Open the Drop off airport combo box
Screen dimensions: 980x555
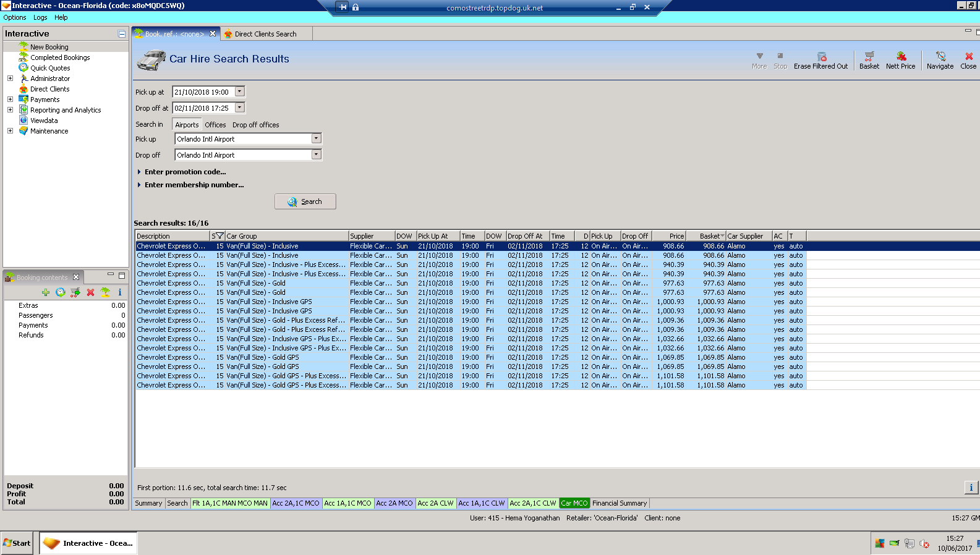tap(316, 155)
